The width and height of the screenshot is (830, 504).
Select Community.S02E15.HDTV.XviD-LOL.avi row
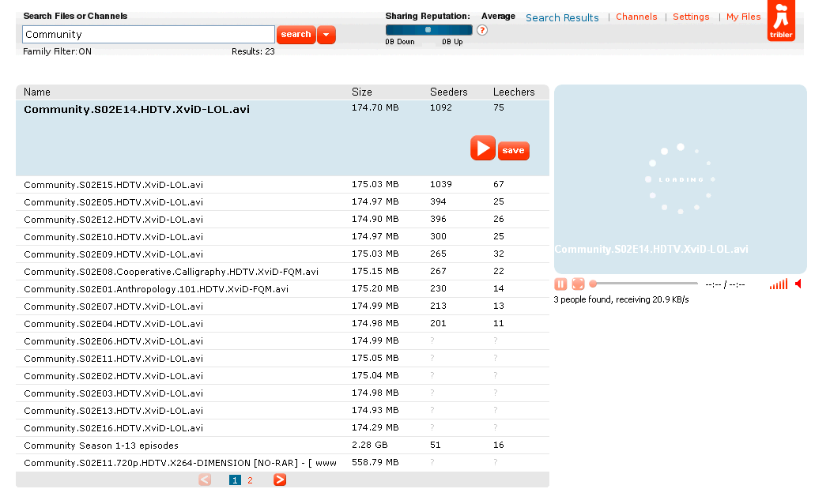pyautogui.click(x=283, y=185)
